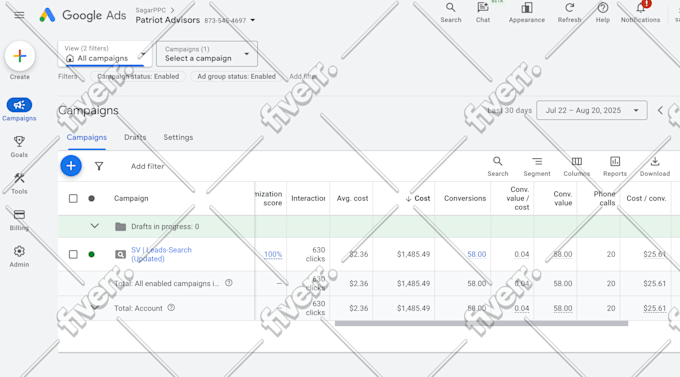Sort by the Avg. cost column header
This screenshot has height=377, width=680.
pyautogui.click(x=352, y=198)
